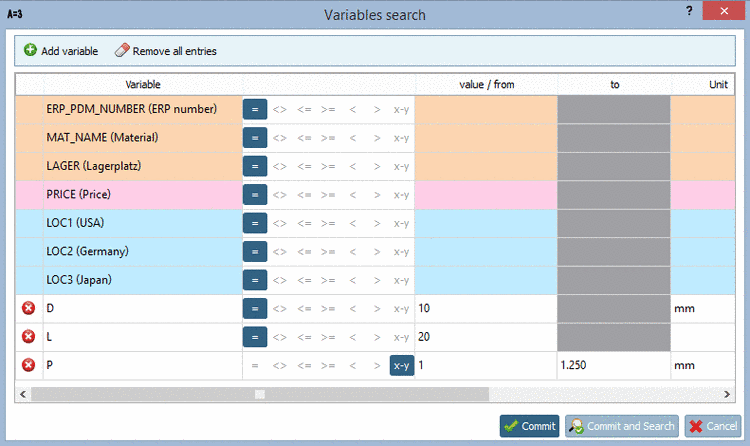Click the P from-value field containing 1
The height and width of the screenshot is (446, 750).
pos(486,366)
